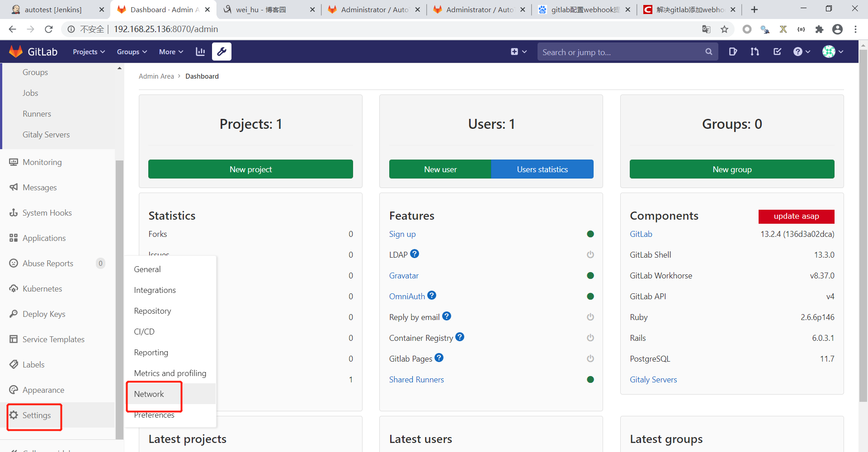Click the GitLab fox logo
The image size is (868, 452).
coord(16,52)
